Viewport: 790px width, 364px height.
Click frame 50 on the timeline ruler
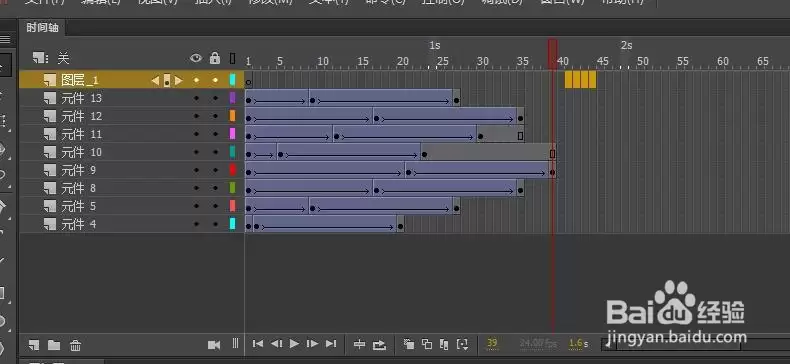(642, 62)
